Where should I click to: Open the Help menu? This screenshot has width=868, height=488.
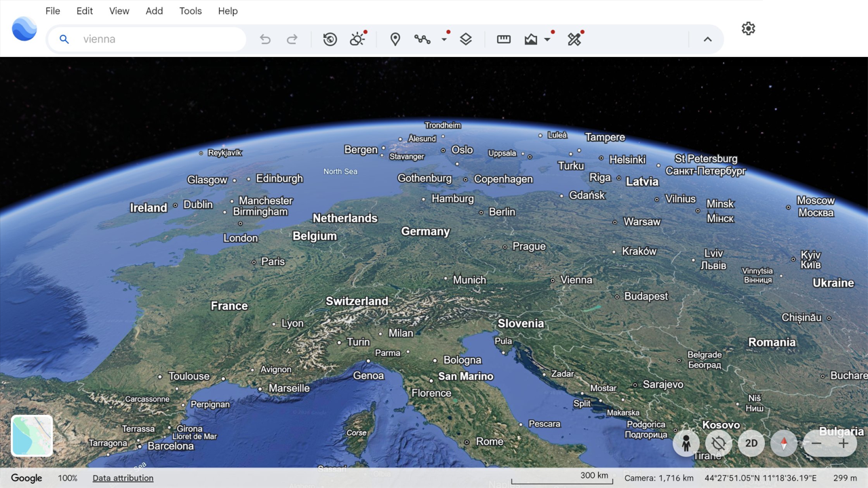coord(228,11)
